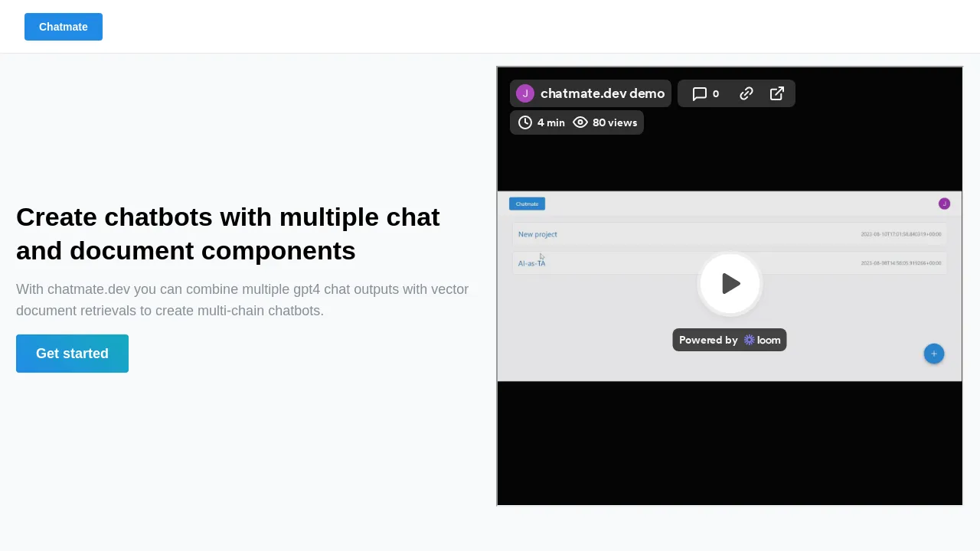The image size is (980, 551).
Task: Click the Loom flower logo in Powered by badge
Action: (750, 340)
